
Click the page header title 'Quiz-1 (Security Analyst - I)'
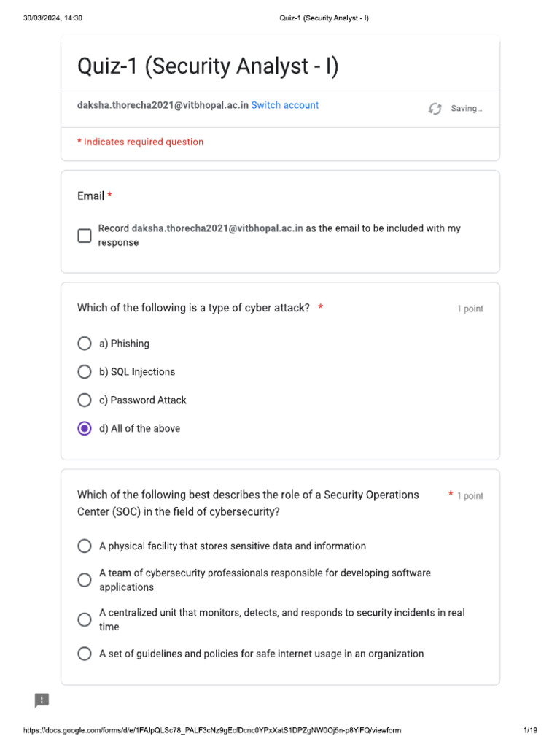coord(324,18)
